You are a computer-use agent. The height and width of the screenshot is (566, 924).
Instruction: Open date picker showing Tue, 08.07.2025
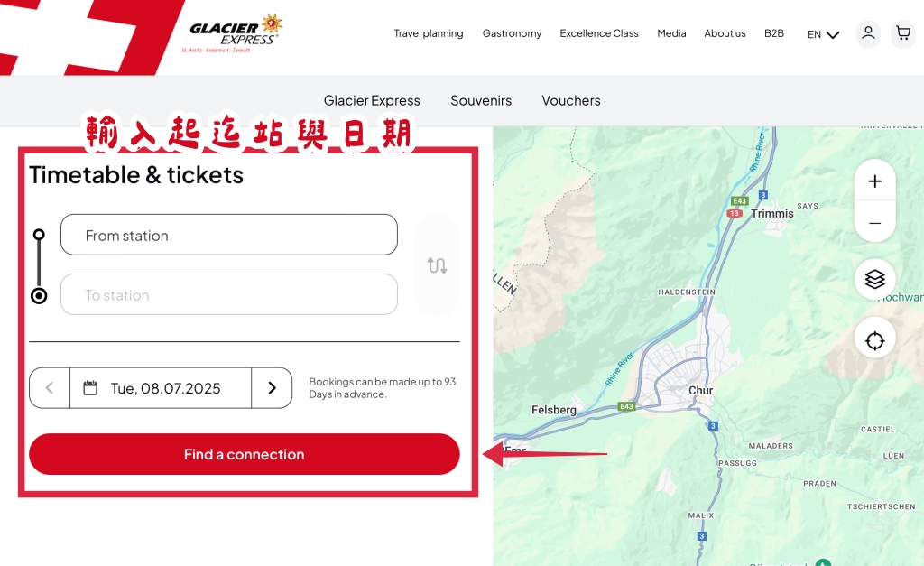coord(161,388)
